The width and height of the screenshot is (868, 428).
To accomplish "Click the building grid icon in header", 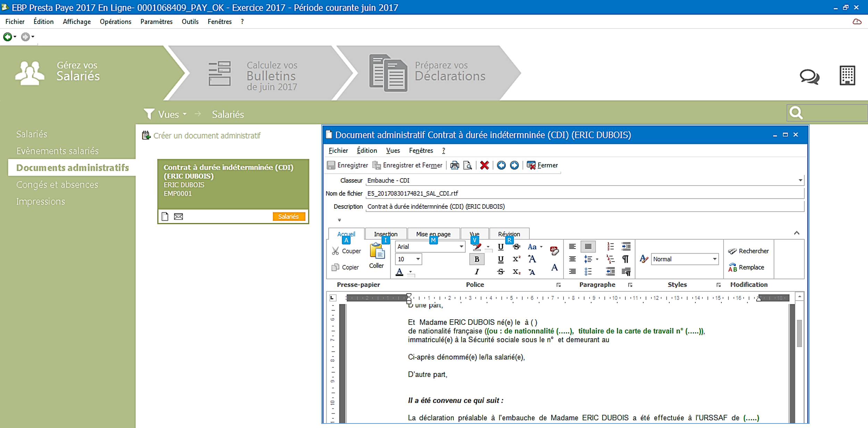I will 847,75.
